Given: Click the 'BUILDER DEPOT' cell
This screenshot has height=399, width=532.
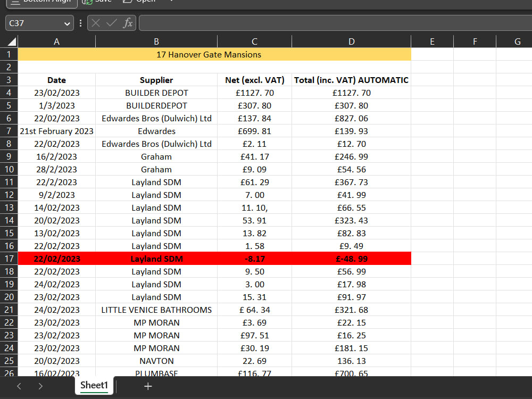Looking at the screenshot, I should tap(156, 93).
